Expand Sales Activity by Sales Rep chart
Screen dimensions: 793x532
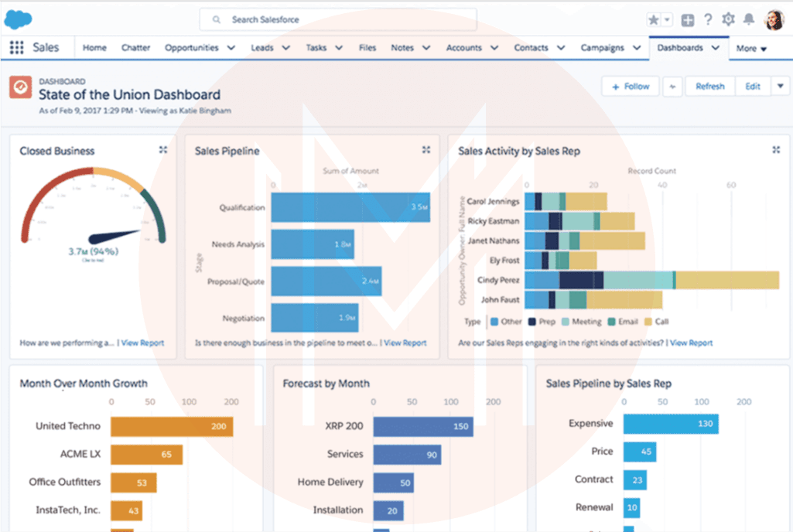[x=776, y=150]
